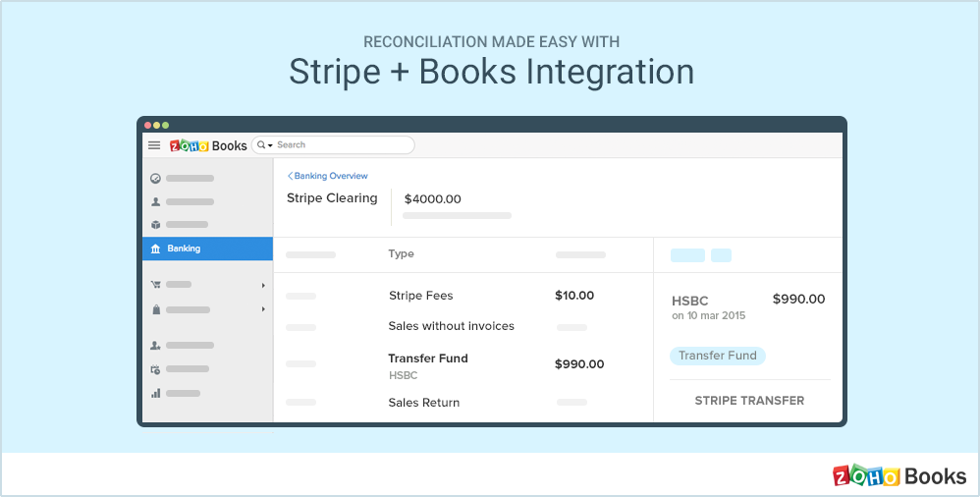Open the dashboard gauge icon in sidebar
980x497 pixels.
tap(155, 179)
